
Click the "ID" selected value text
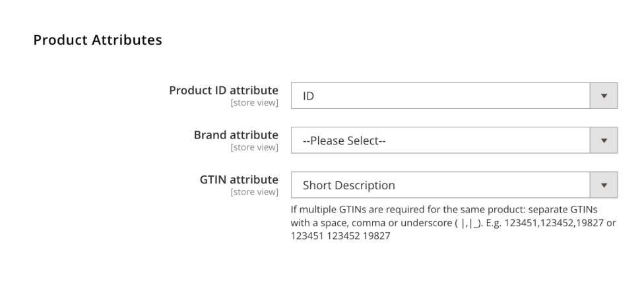tap(308, 96)
